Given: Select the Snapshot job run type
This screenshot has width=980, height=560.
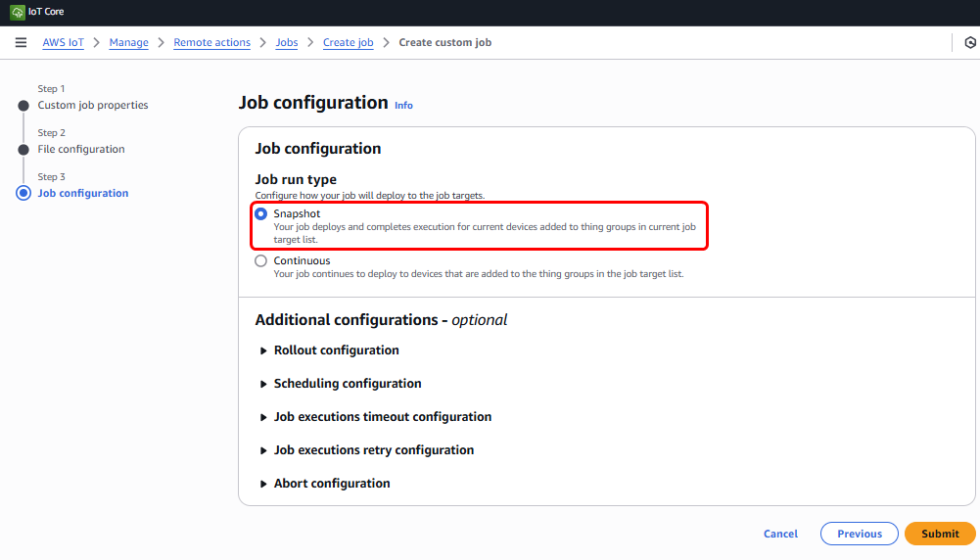Looking at the screenshot, I should pos(260,213).
